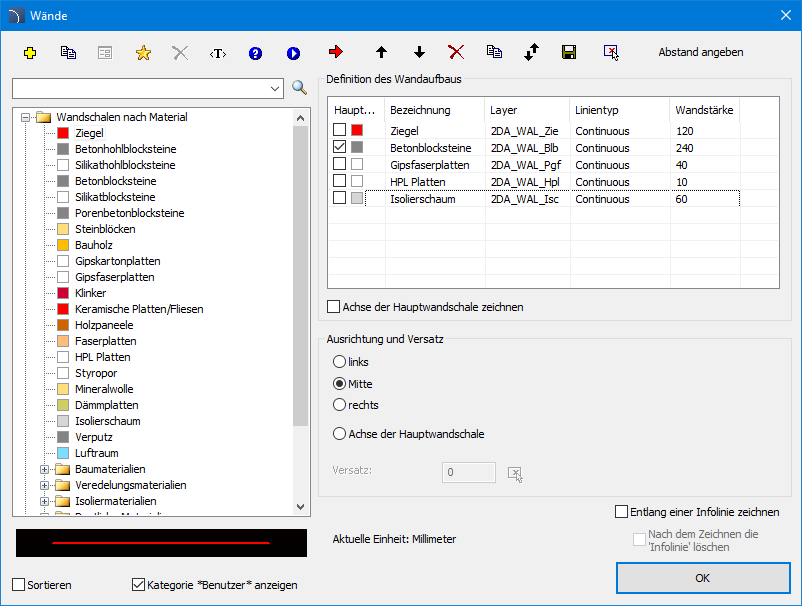This screenshot has height=606, width=802.
Task: Collapse the 'Wandschalen nach Material' tree node
Action: click(x=24, y=117)
